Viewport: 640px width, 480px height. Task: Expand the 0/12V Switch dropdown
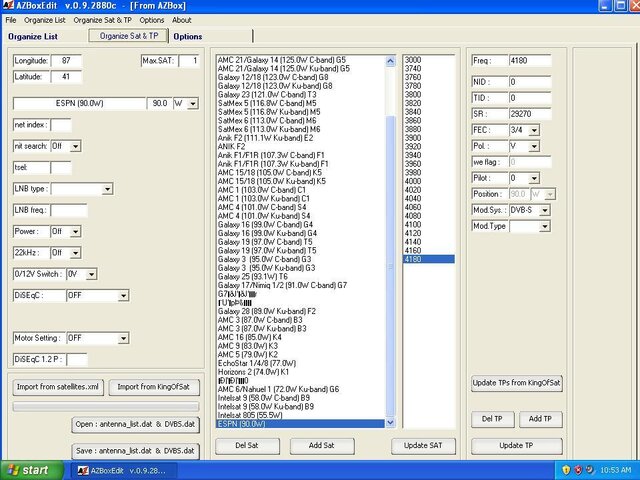tap(91, 274)
